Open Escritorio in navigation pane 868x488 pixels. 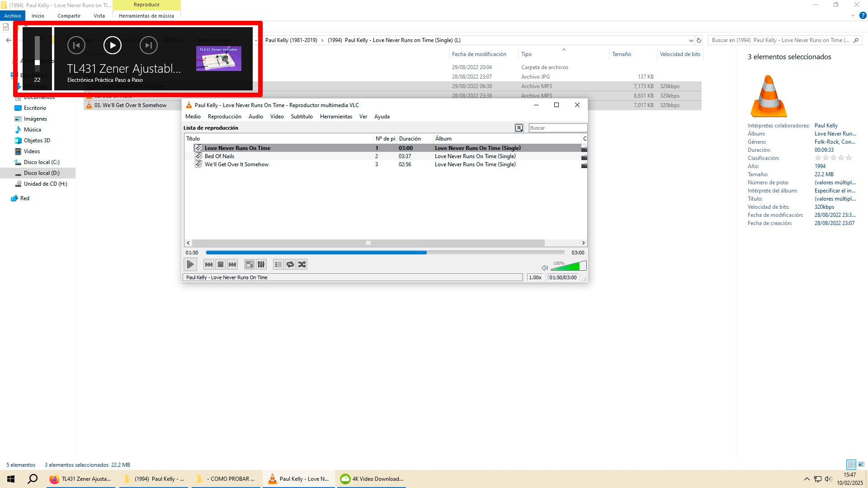coord(35,108)
